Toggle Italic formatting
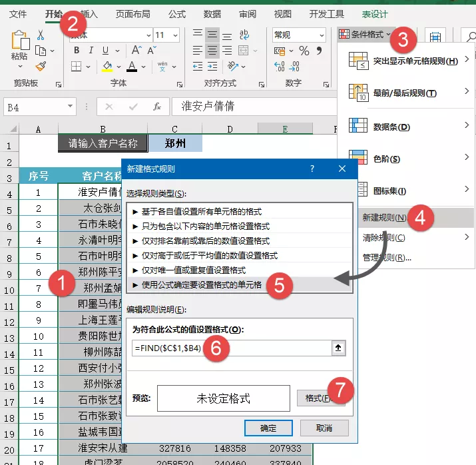This screenshot has height=465, width=476. (91, 50)
